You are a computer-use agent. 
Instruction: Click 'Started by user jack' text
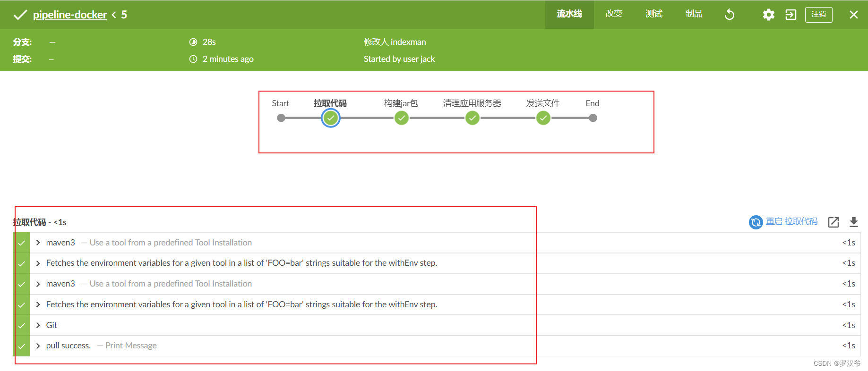399,59
